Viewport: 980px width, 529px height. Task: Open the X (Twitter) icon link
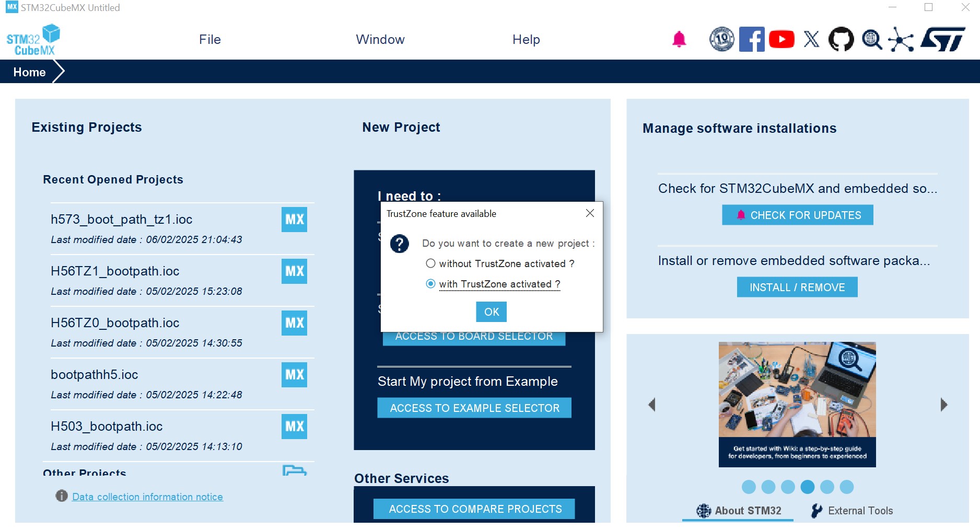[x=811, y=39]
